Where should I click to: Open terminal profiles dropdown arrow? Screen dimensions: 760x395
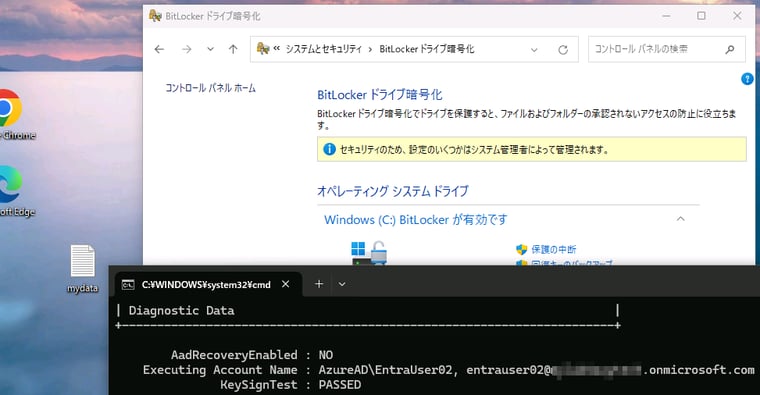tap(342, 284)
